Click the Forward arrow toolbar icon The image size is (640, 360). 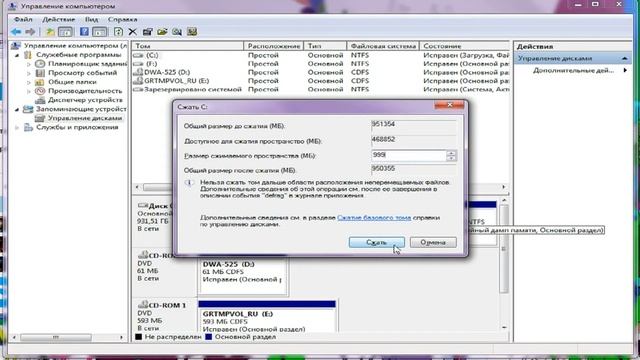click(x=30, y=31)
